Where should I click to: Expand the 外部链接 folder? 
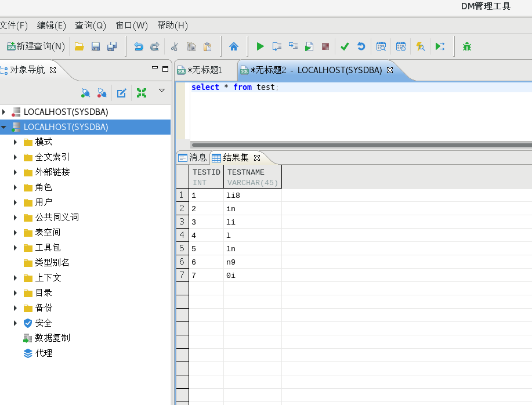tap(15, 172)
